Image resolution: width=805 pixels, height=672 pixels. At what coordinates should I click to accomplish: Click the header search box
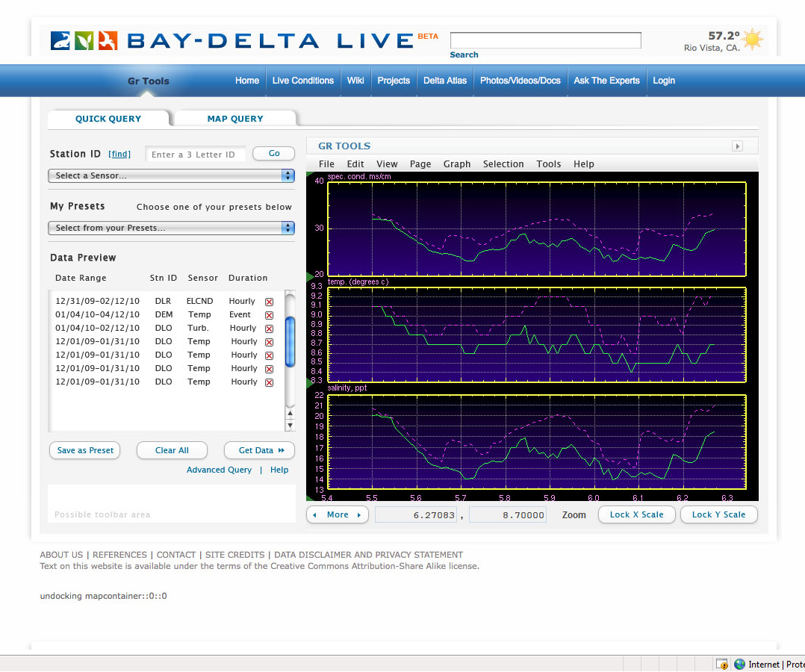click(546, 40)
